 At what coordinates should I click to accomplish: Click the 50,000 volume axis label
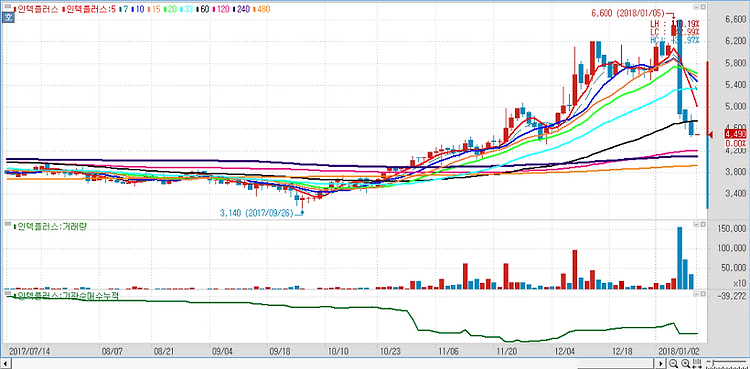click(735, 268)
